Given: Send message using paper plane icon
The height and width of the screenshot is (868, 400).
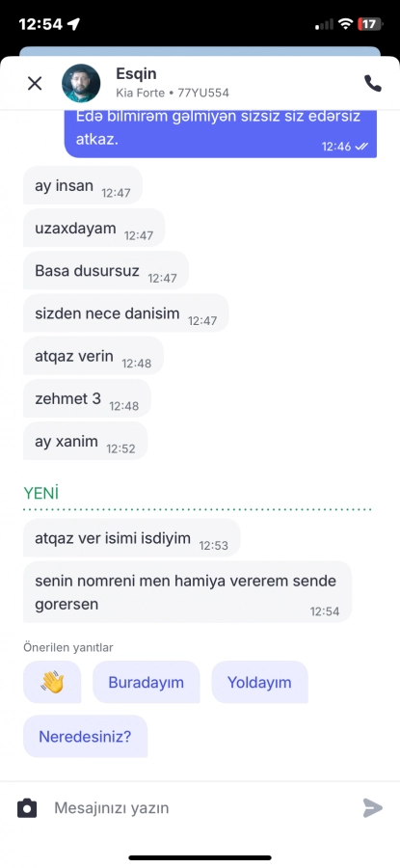Looking at the screenshot, I should (372, 807).
